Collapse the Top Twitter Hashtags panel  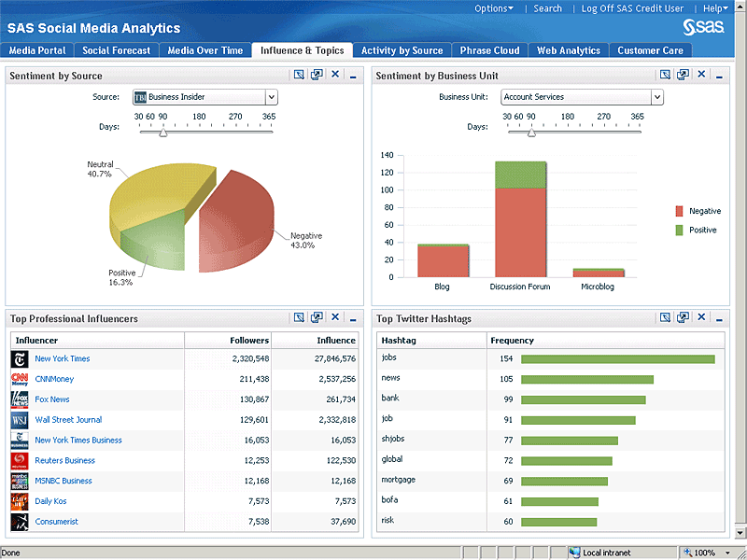pyautogui.click(x=719, y=319)
